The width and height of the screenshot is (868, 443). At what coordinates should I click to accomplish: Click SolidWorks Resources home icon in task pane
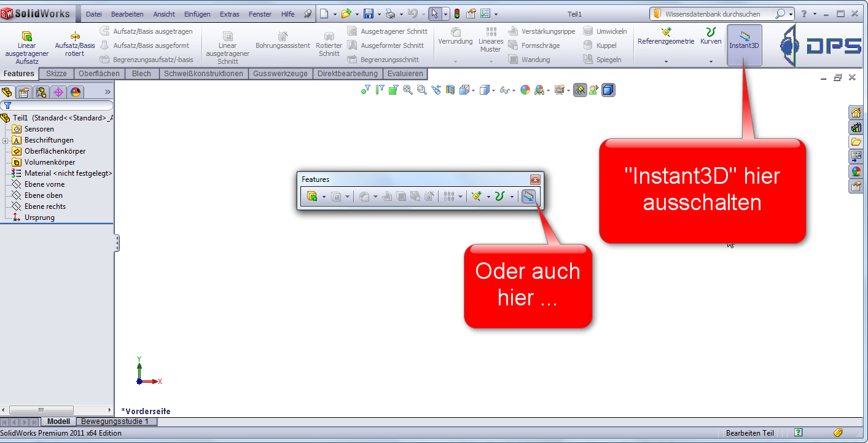(855, 112)
